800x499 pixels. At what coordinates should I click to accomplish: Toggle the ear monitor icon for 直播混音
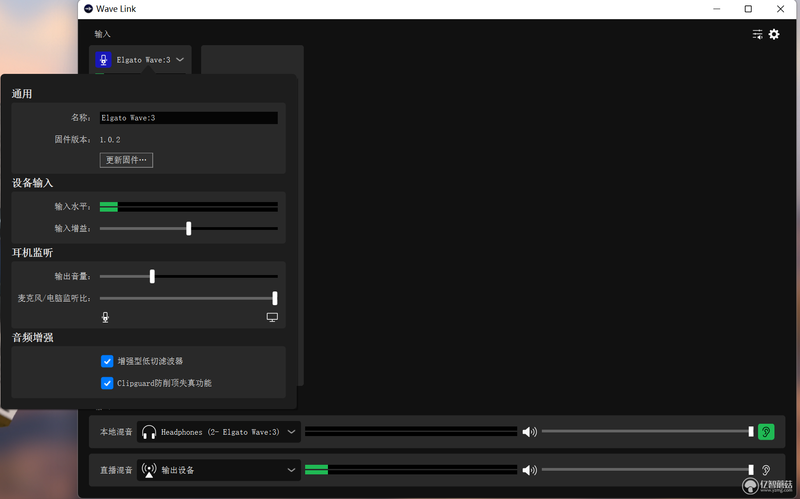[766, 470]
